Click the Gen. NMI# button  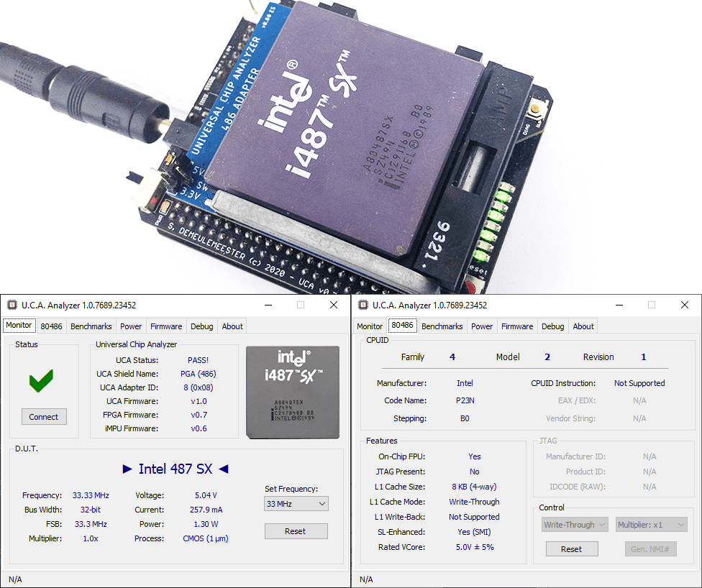650,549
